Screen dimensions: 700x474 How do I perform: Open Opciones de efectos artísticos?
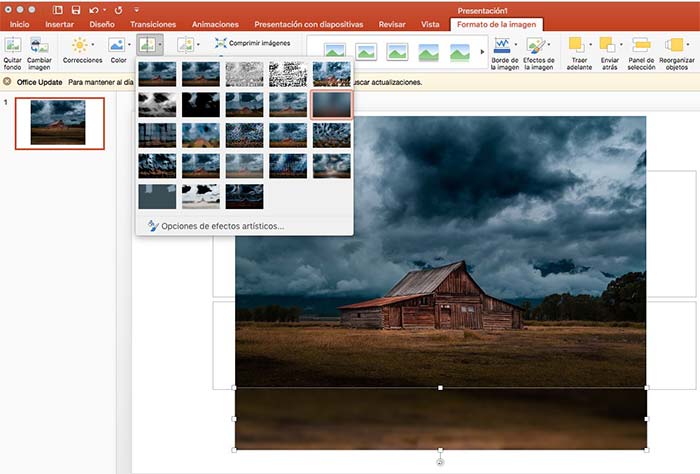[x=216, y=226]
